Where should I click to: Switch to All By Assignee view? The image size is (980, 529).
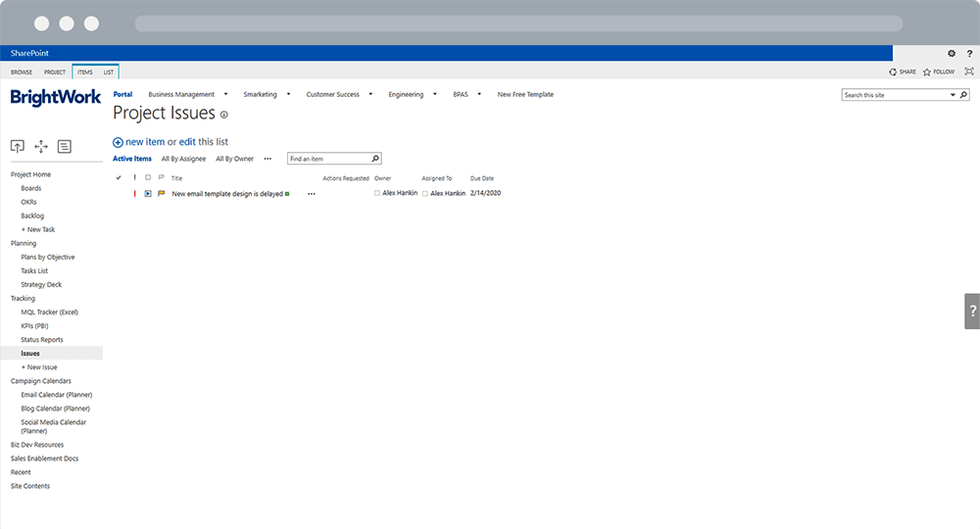pos(184,159)
